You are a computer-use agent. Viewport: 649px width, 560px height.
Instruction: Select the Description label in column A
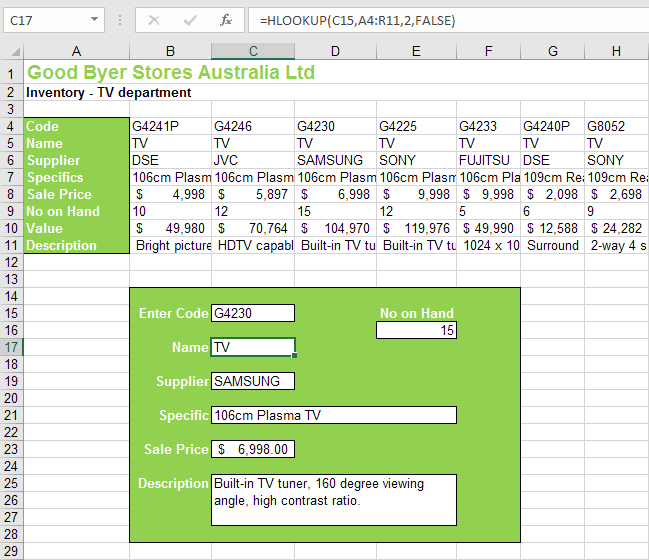coord(77,245)
